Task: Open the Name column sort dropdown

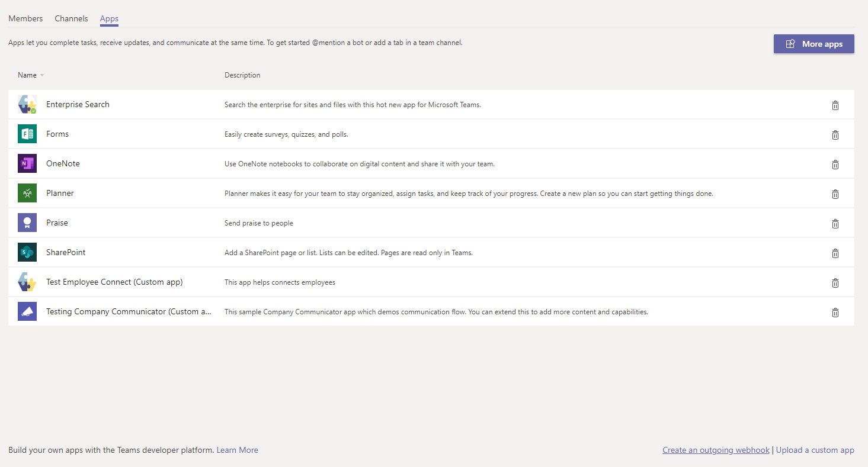Action: point(43,75)
